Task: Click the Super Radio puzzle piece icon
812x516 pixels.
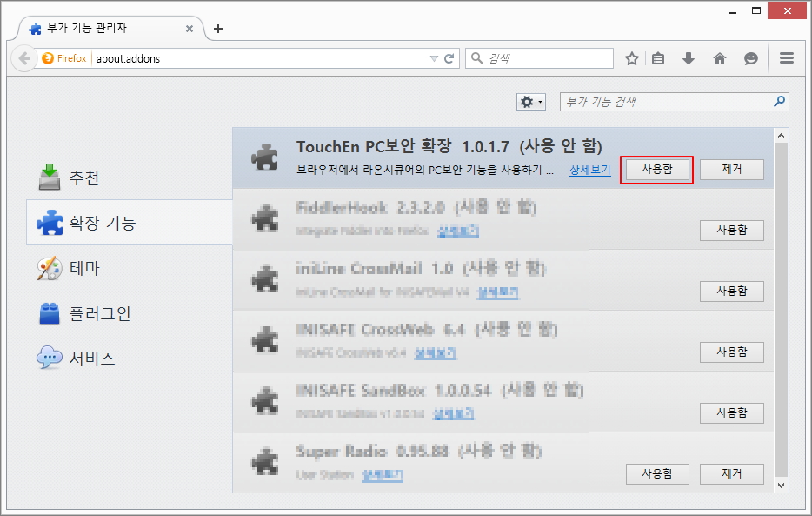Action: pos(264,461)
